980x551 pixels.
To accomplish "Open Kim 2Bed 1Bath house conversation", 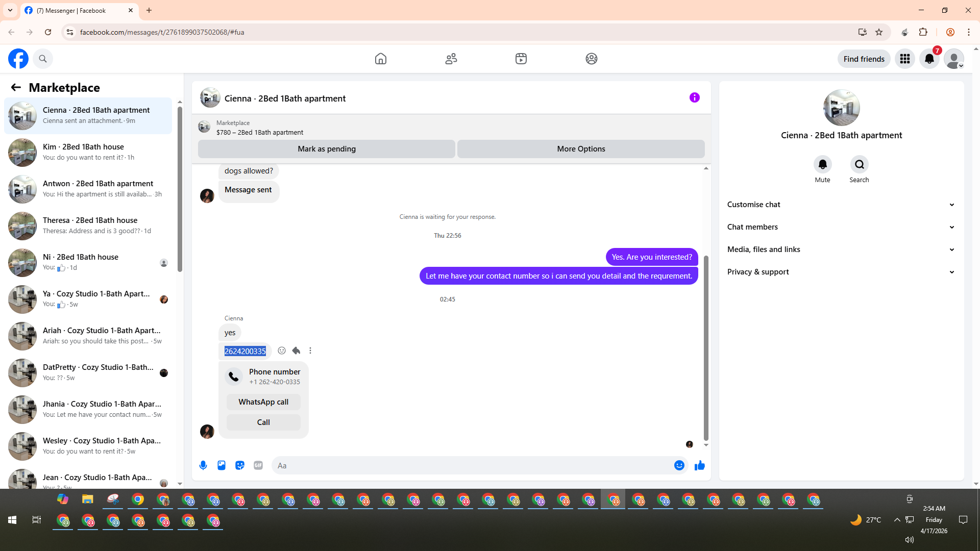I will tap(88, 153).
